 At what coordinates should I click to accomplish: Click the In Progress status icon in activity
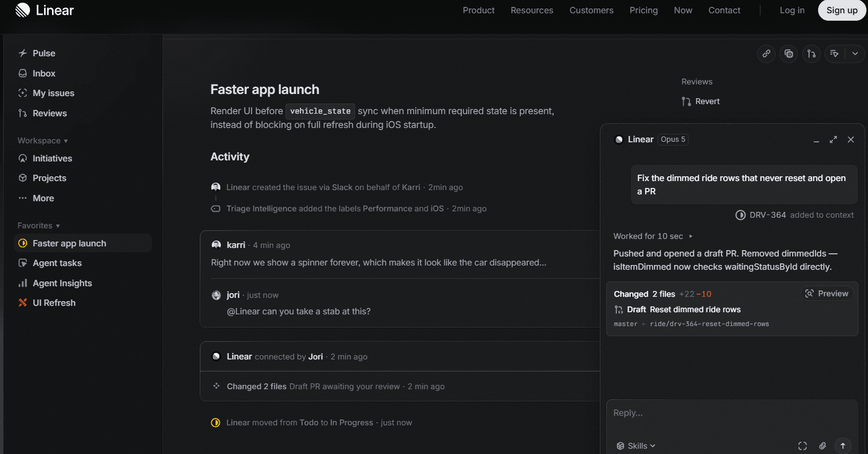216,423
